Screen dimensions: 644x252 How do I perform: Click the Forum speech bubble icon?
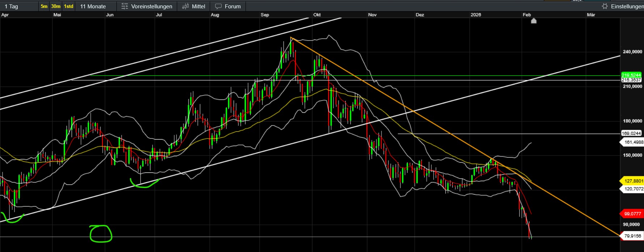click(218, 7)
